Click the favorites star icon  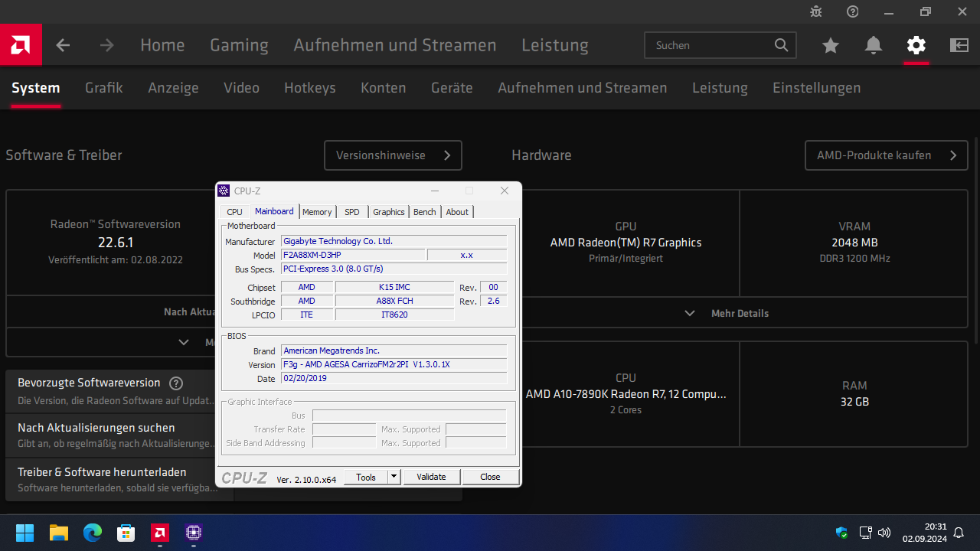click(830, 45)
